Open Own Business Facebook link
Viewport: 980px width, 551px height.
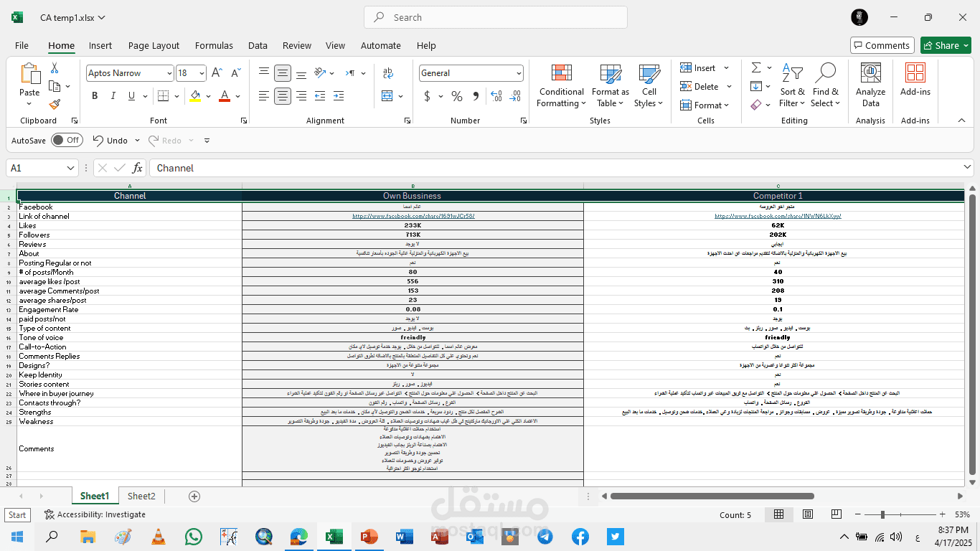click(413, 216)
